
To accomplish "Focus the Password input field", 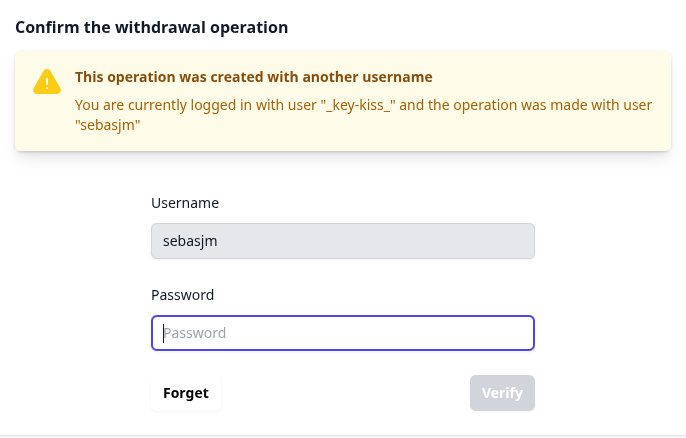I will click(343, 333).
